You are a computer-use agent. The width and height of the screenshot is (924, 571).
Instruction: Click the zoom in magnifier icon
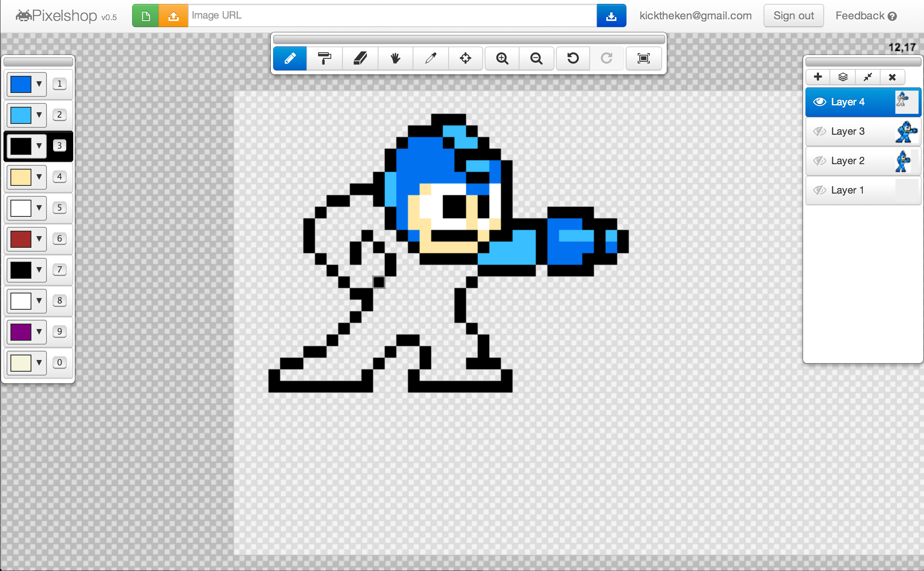point(502,58)
